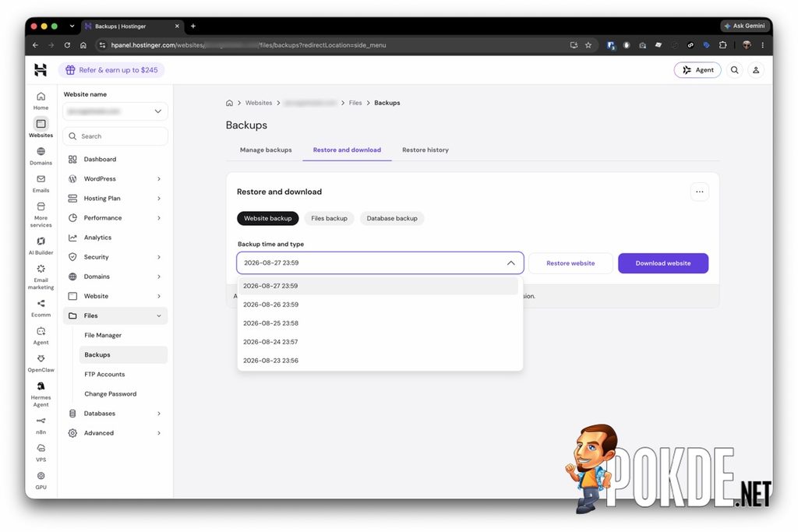
Task: Select Restore and download tab
Action: pyautogui.click(x=347, y=150)
